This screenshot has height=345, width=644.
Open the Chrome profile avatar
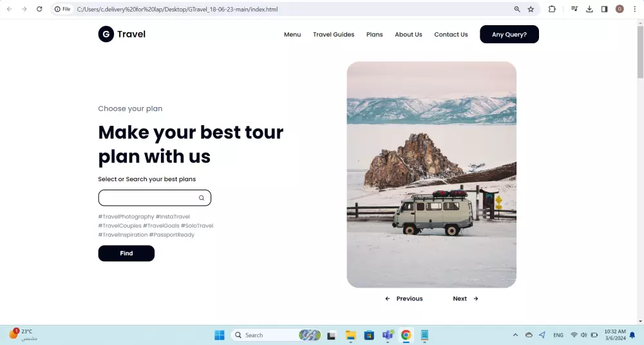(620, 9)
